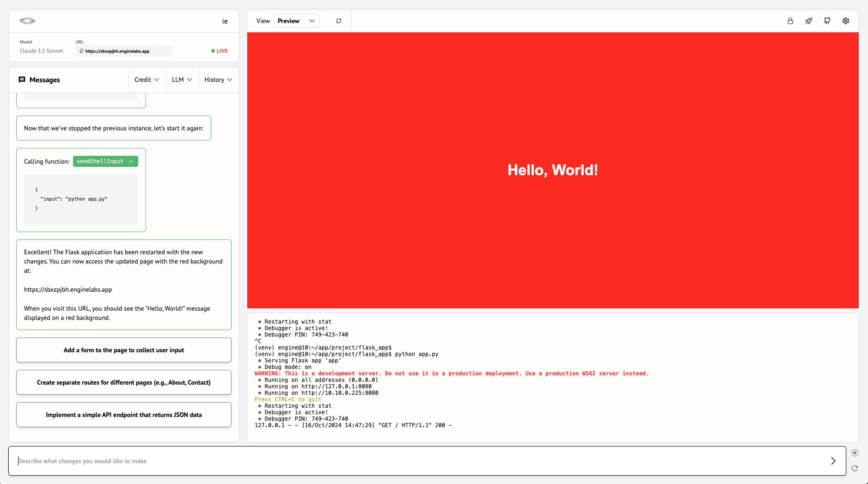Click the Engine Labs logo icon
This screenshot has width=868, height=484.
(x=27, y=21)
